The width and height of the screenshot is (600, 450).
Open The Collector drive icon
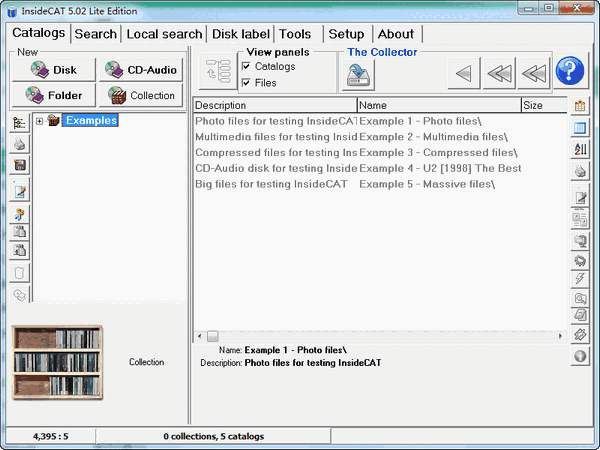click(358, 75)
